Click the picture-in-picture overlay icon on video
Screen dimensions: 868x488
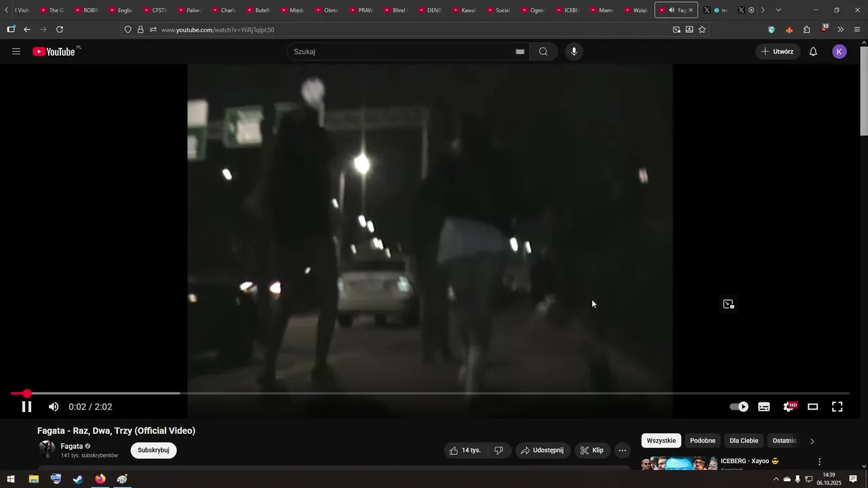[728, 304]
